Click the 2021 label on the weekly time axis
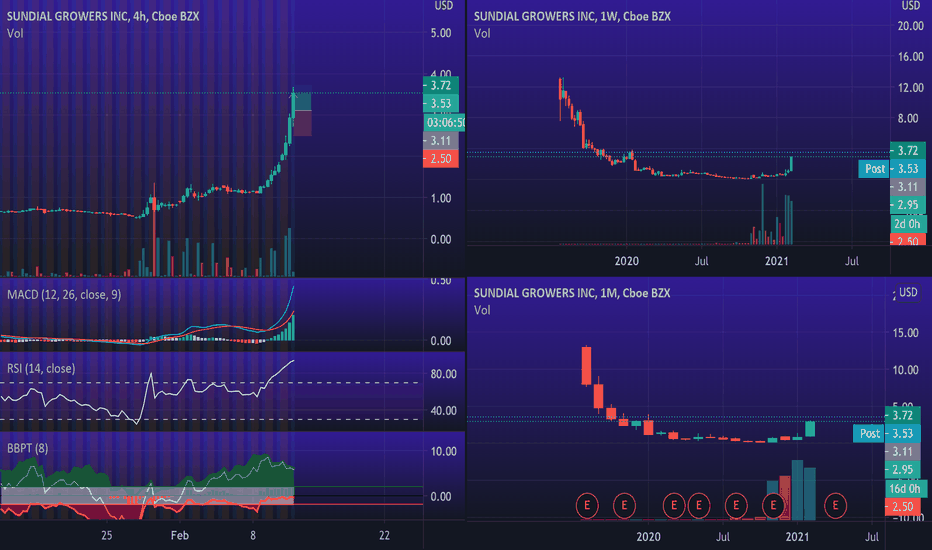Image resolution: width=932 pixels, height=550 pixels. tap(776, 260)
